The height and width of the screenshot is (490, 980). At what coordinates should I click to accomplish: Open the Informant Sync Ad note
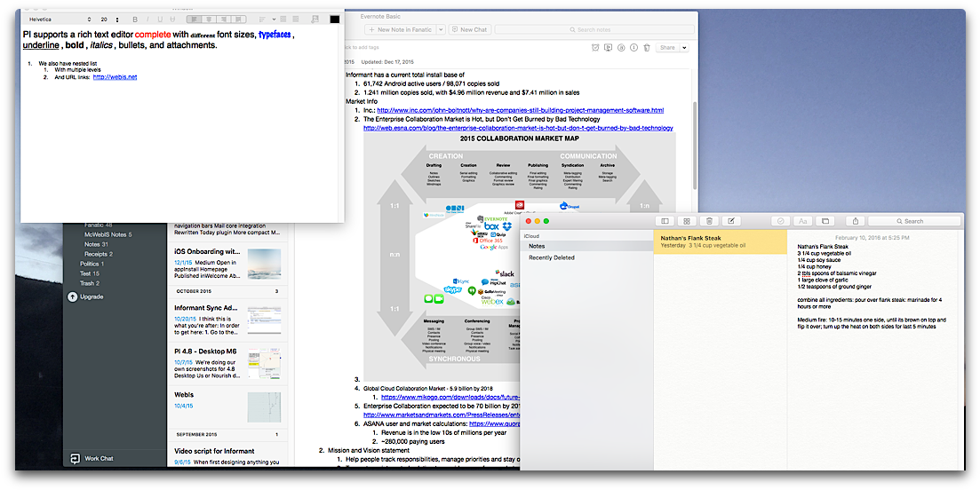coord(228,320)
